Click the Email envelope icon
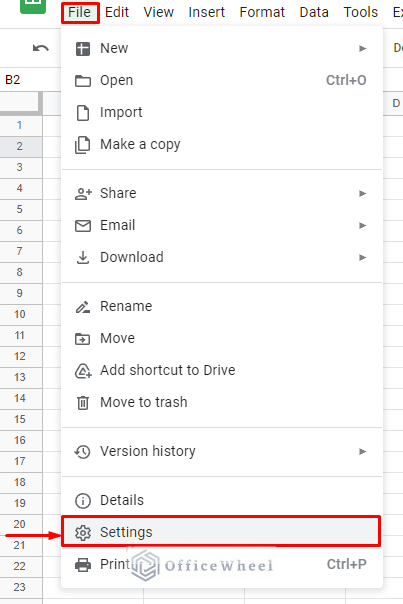 click(x=83, y=226)
